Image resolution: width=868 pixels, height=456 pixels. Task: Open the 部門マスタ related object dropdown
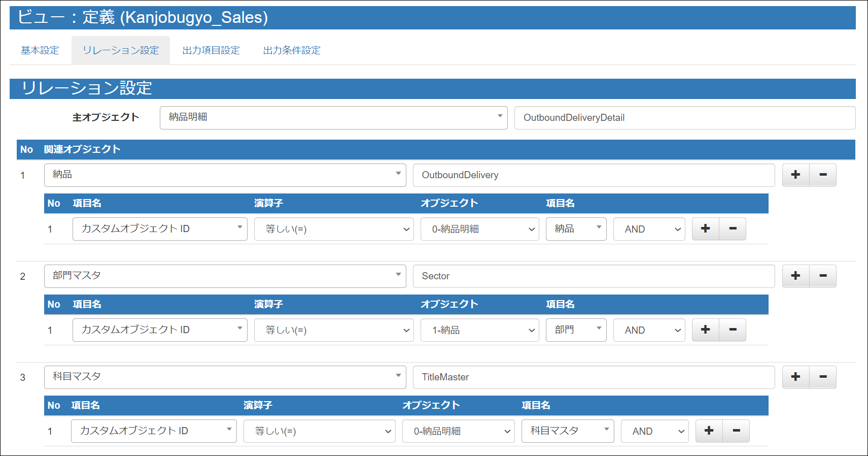pyautogui.click(x=225, y=276)
